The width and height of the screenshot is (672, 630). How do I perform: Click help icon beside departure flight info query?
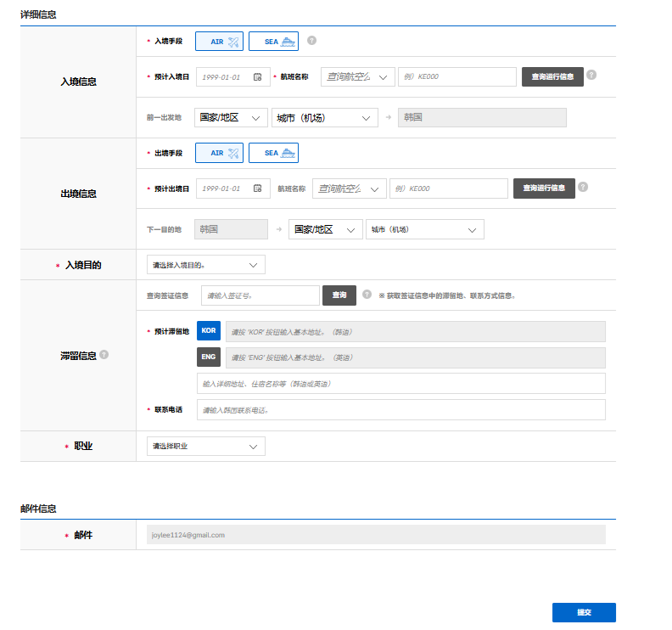pyautogui.click(x=583, y=187)
